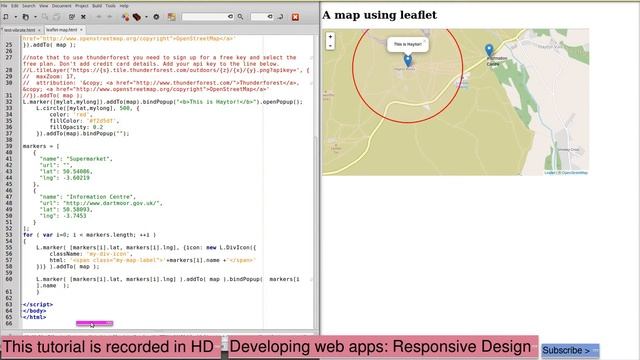Close the current file using the toolbar X
Image resolution: width=640 pixels, height=360 pixels.
[x=83, y=17]
